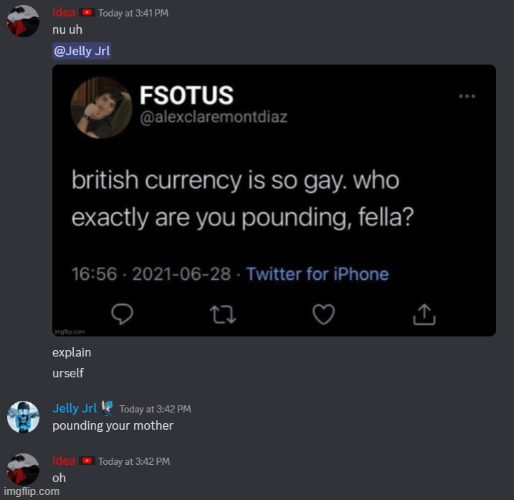Open the three-dot menu on the tweet

[467, 96]
